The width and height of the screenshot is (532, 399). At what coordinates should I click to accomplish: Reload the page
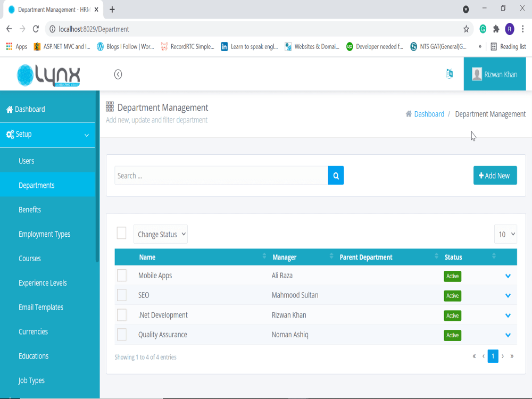click(x=36, y=29)
